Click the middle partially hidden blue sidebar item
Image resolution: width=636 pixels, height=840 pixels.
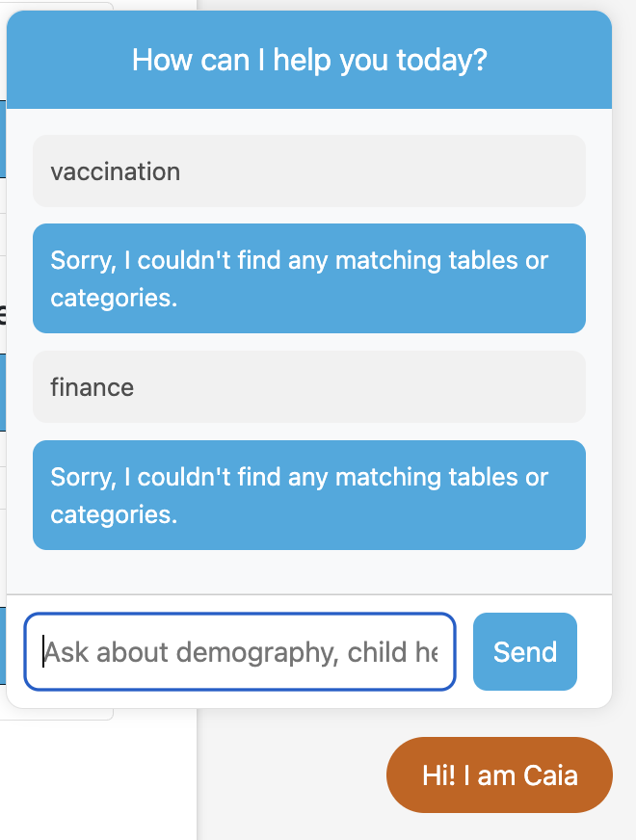click(4, 392)
